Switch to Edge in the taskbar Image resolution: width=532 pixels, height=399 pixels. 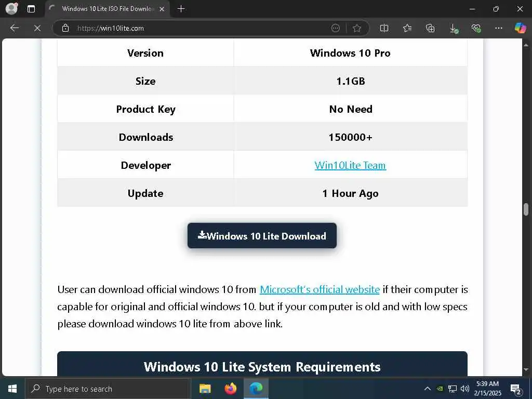(256, 389)
